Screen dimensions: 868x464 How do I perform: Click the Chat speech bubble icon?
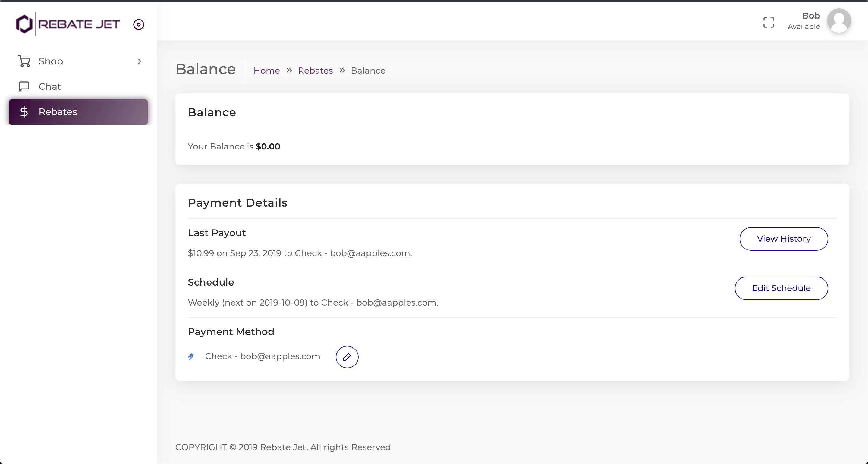24,86
